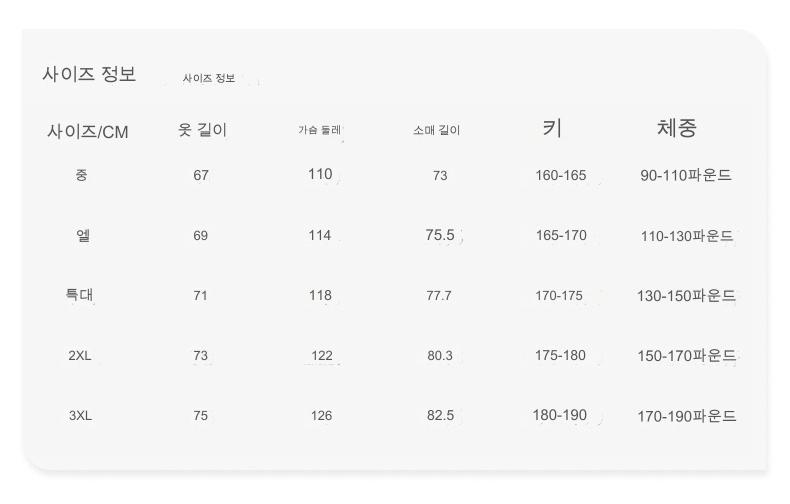Click the 90-110파운드 weight cell
The height and width of the screenshot is (504, 790).
coord(686,176)
